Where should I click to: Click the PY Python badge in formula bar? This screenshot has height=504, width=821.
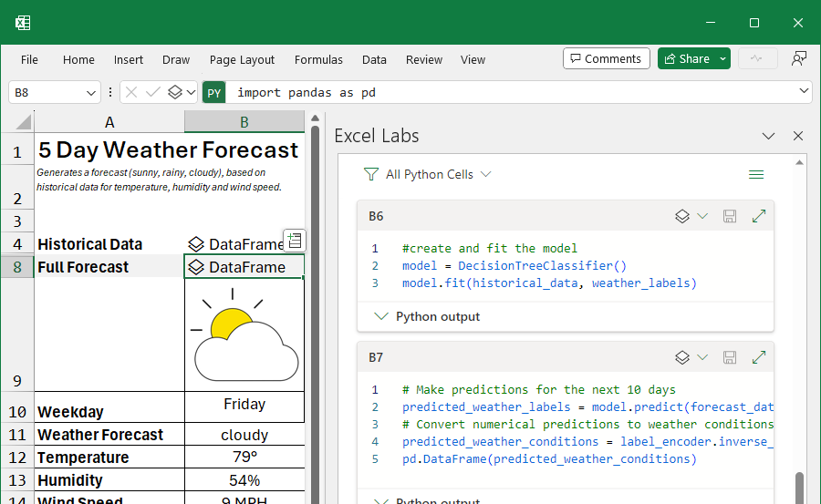pos(213,92)
